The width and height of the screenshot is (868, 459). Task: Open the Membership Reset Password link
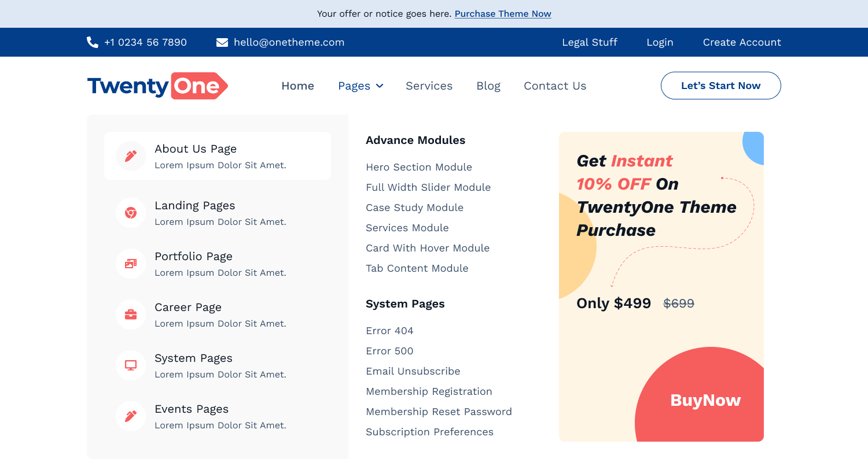[x=439, y=412]
